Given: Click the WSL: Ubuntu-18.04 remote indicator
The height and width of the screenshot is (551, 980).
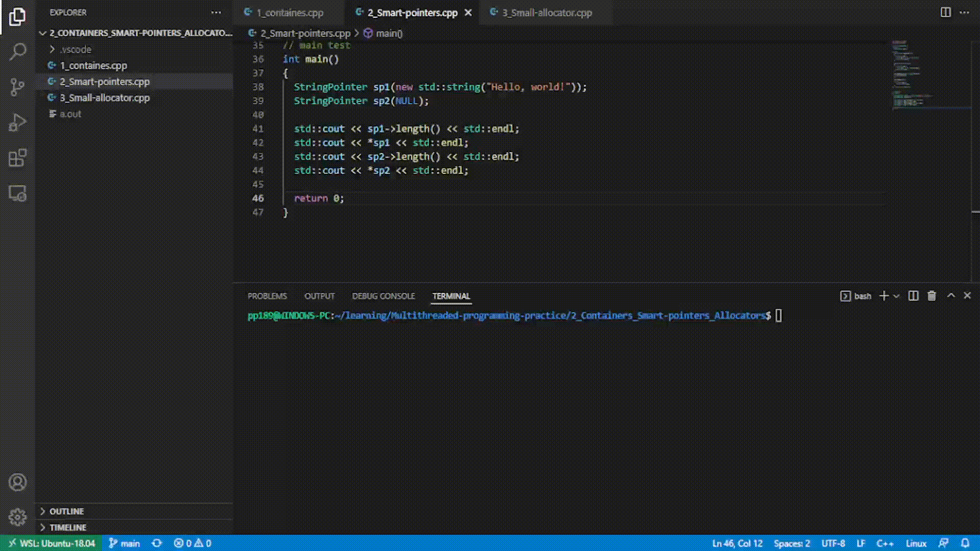Looking at the screenshot, I should coord(52,543).
